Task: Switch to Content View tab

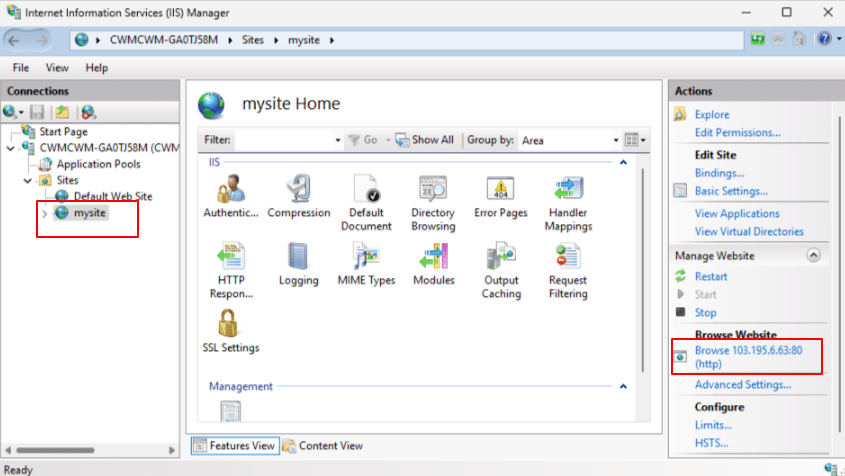Action: pos(323,446)
